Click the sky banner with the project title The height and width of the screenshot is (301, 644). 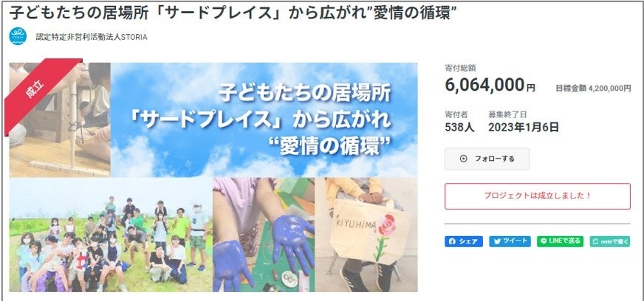264,120
